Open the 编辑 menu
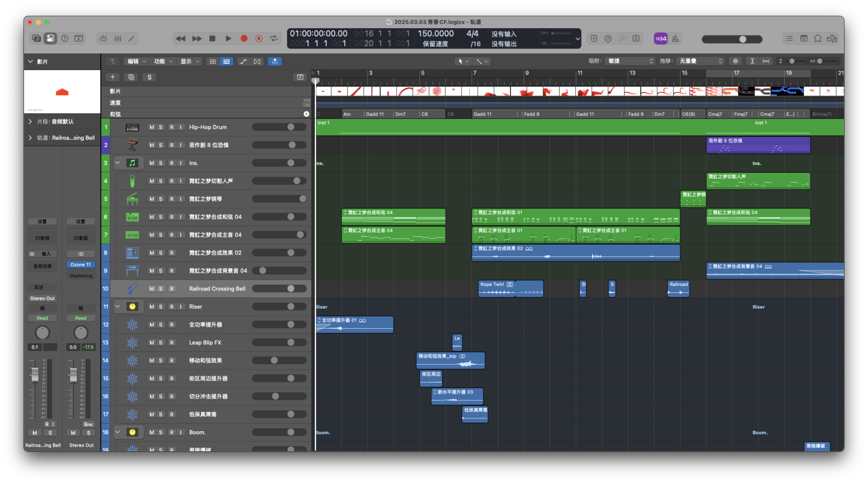Image resolution: width=868 pixels, height=483 pixels. click(136, 61)
